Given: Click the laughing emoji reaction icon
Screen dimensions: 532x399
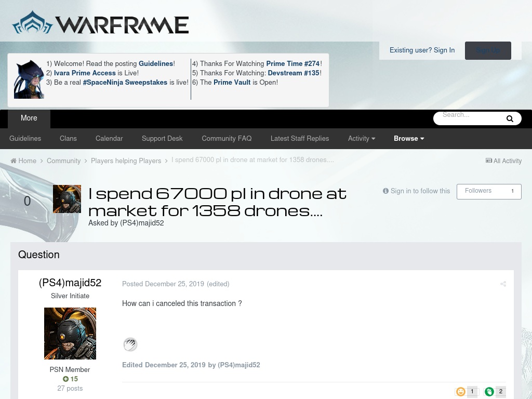Looking at the screenshot, I should click(x=461, y=392).
